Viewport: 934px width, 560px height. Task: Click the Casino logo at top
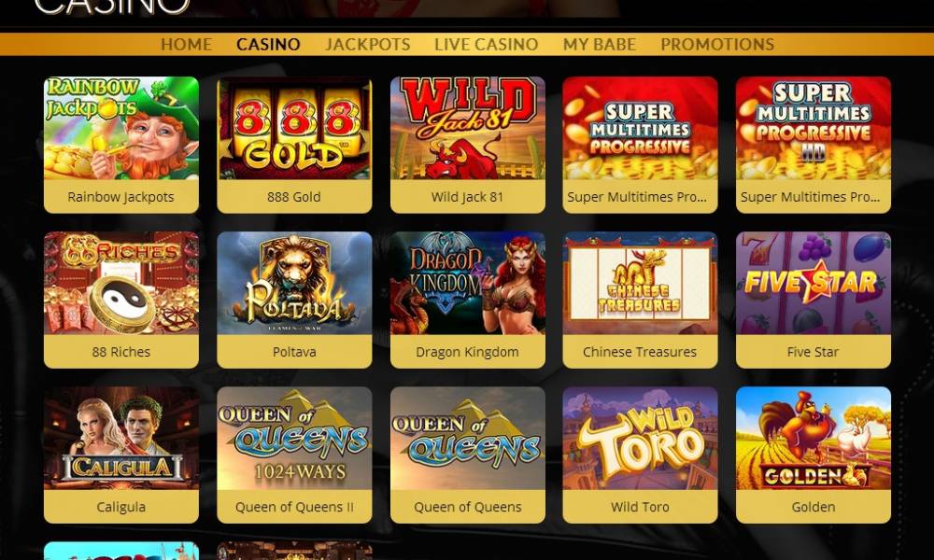click(x=112, y=7)
